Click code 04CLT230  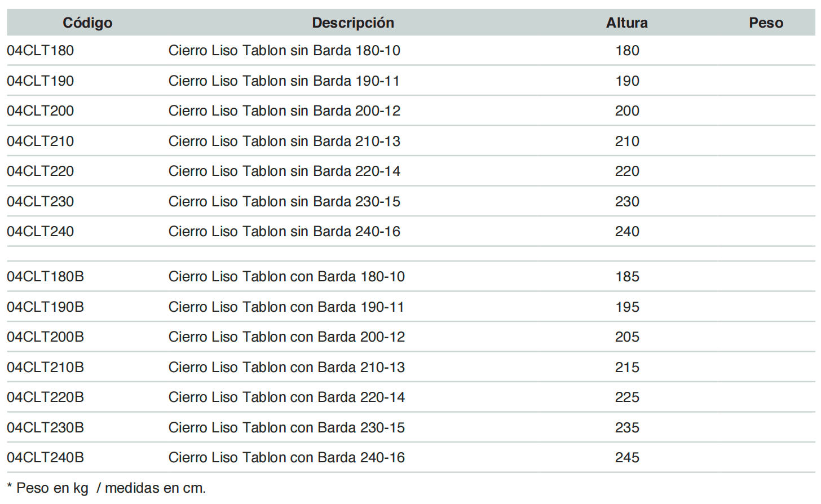(41, 202)
